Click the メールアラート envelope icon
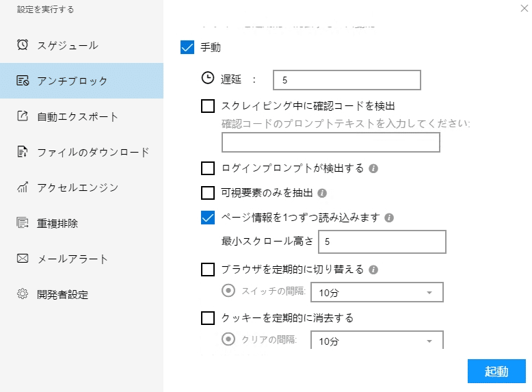This screenshot has height=392, width=532. [23, 259]
